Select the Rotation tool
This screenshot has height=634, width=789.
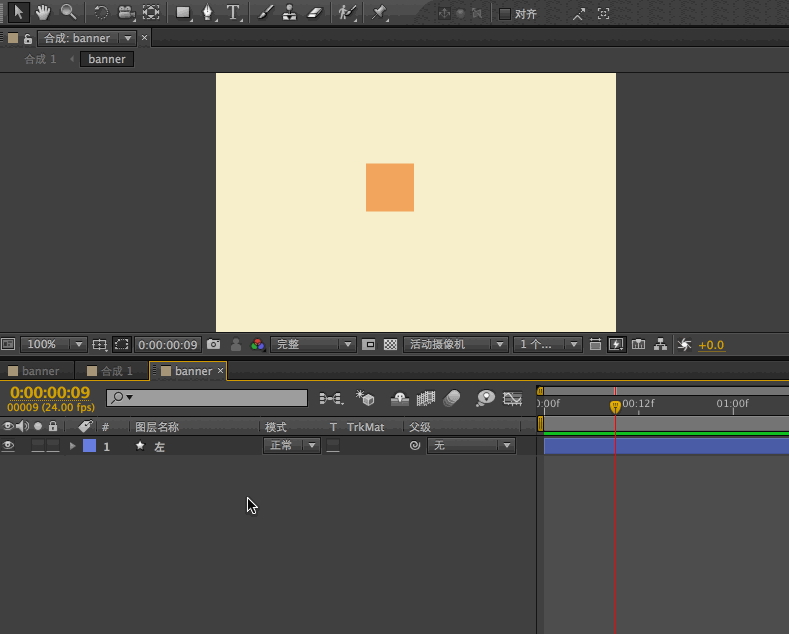coord(101,12)
